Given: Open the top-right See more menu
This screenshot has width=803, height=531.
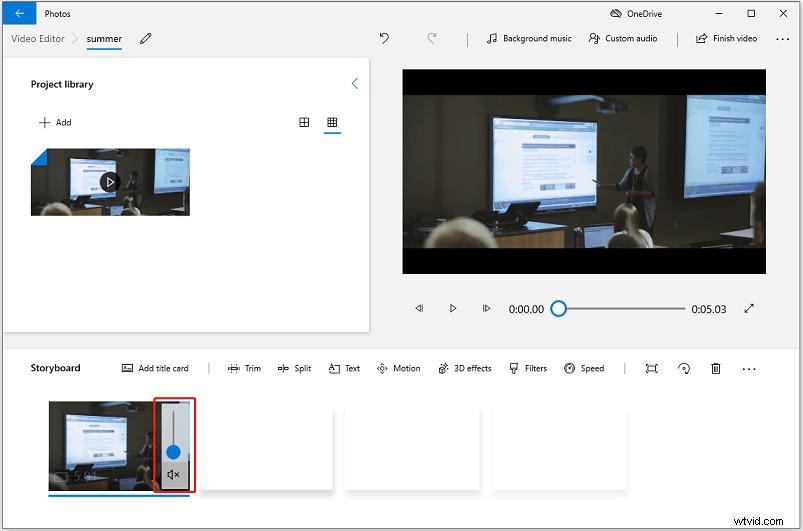Looking at the screenshot, I should 782,39.
